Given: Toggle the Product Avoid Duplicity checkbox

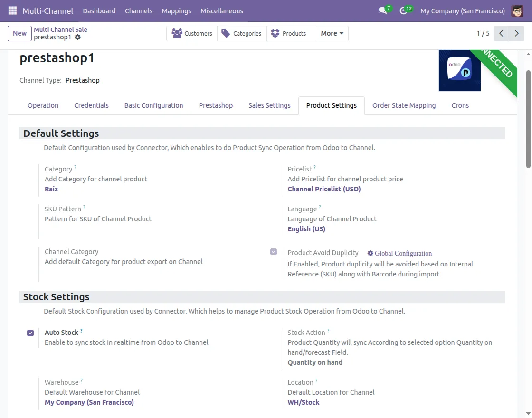Looking at the screenshot, I should (274, 252).
